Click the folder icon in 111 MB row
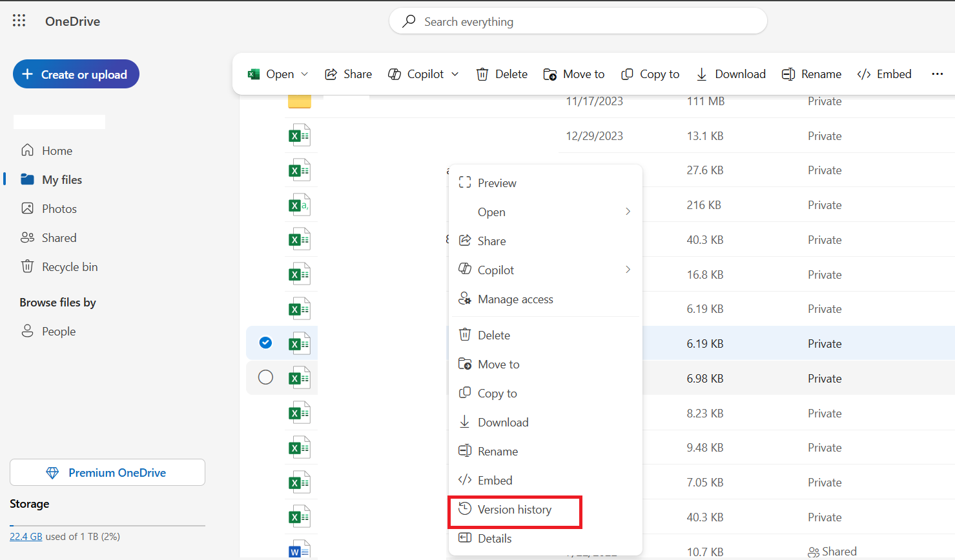The height and width of the screenshot is (560, 955). [x=300, y=101]
